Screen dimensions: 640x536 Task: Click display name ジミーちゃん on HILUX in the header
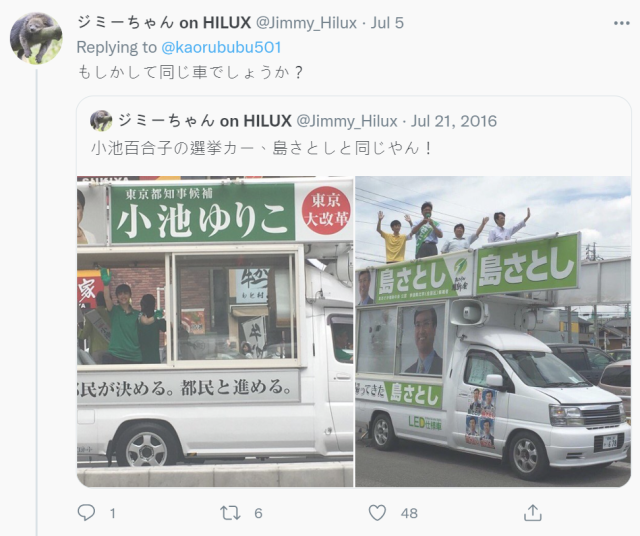coord(164,23)
